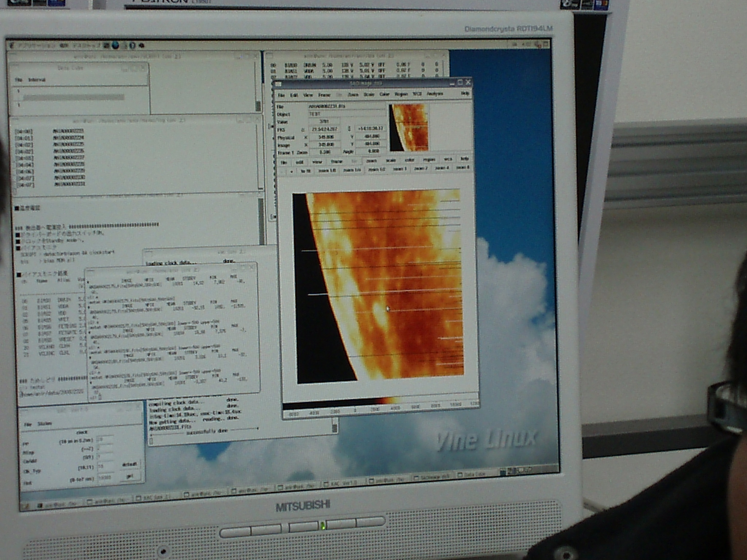Open ds9 Scale menu
Screen dimensions: 747x560
pos(369,94)
